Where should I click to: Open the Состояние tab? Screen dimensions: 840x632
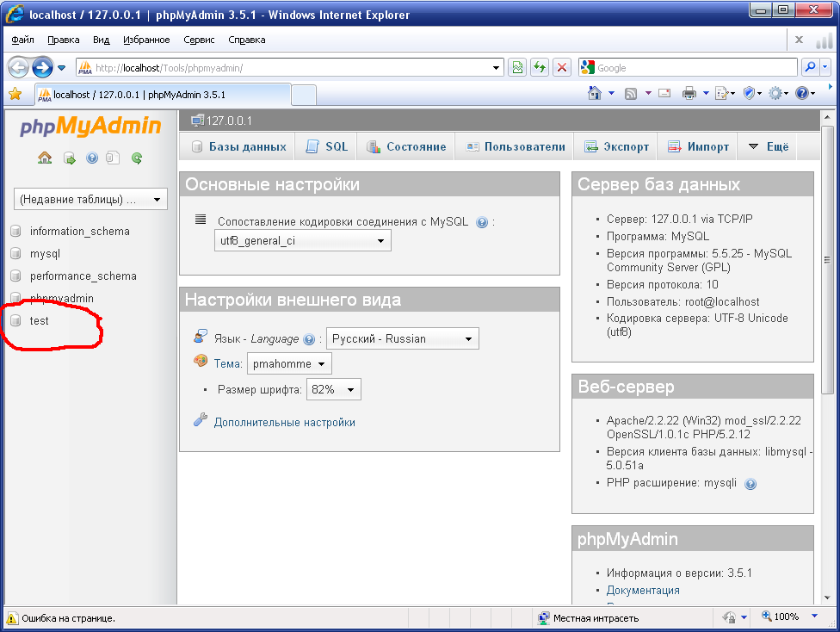point(405,147)
